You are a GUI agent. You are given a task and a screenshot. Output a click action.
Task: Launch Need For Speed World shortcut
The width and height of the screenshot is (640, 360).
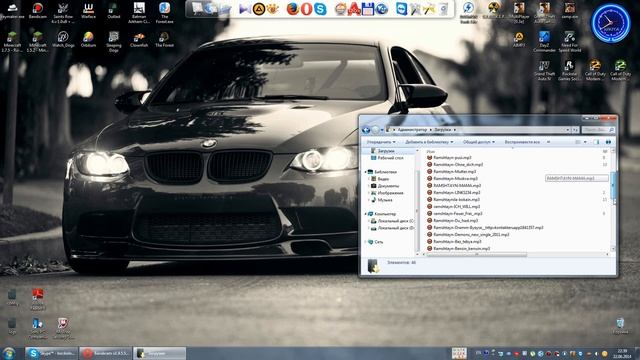pyautogui.click(x=569, y=42)
